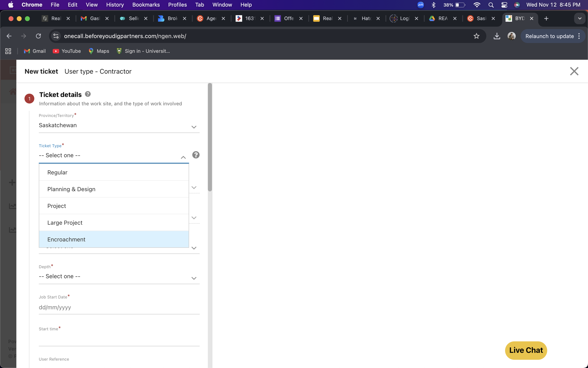
Task: Click the Zoom menu bar icon
Action: coord(420,5)
